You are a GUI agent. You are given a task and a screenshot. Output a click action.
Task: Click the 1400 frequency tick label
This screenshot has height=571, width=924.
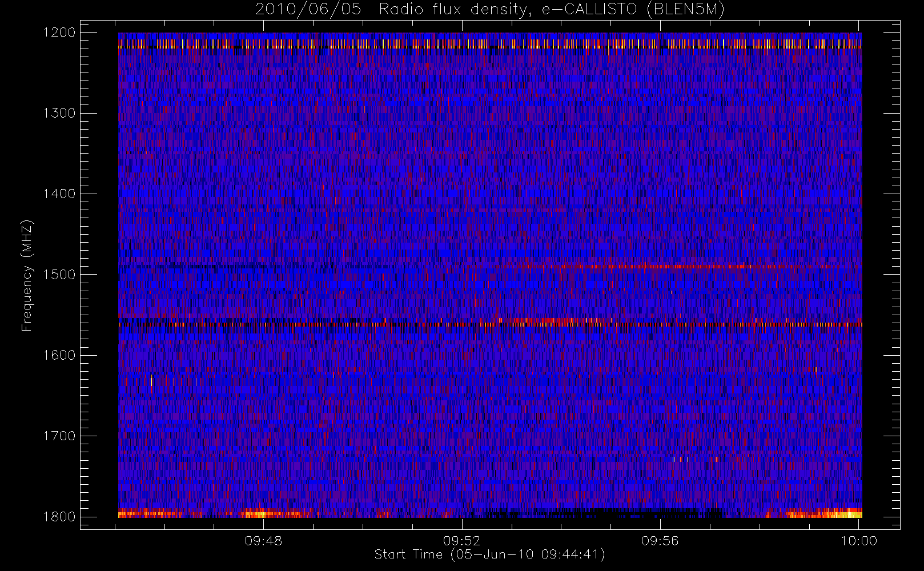pyautogui.click(x=59, y=194)
